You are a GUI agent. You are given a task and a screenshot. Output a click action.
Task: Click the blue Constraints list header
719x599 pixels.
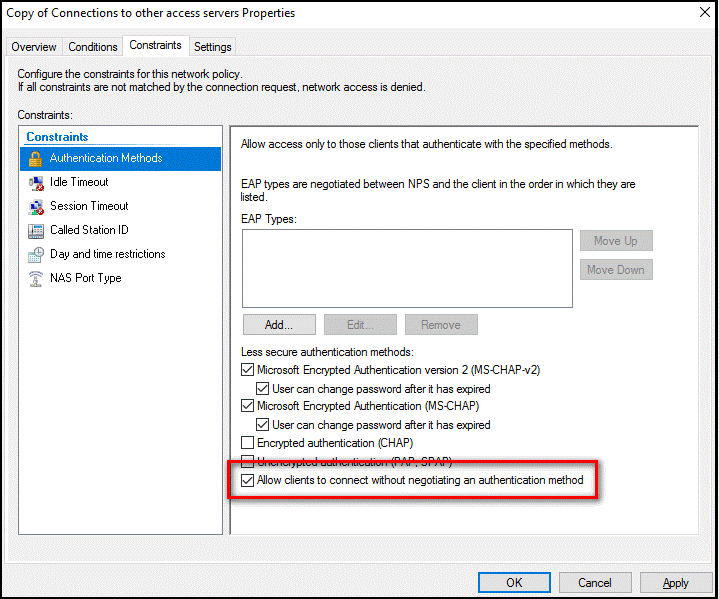pyautogui.click(x=57, y=137)
